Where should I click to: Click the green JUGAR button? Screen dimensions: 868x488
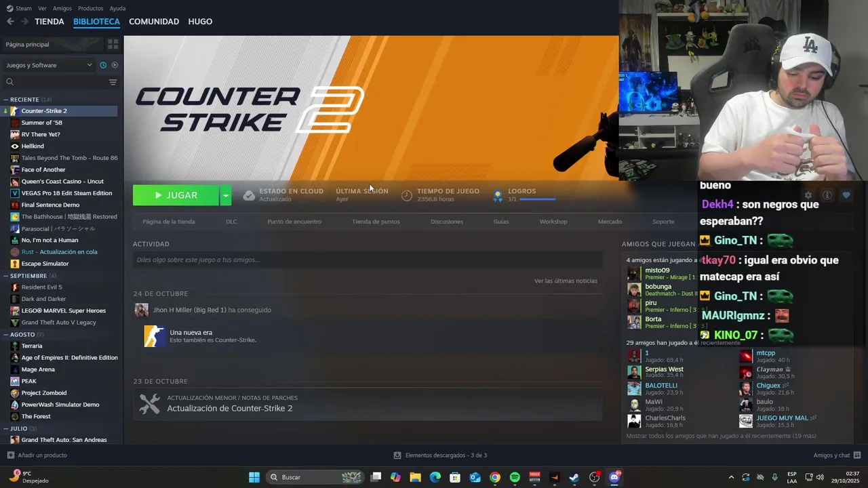click(x=176, y=195)
